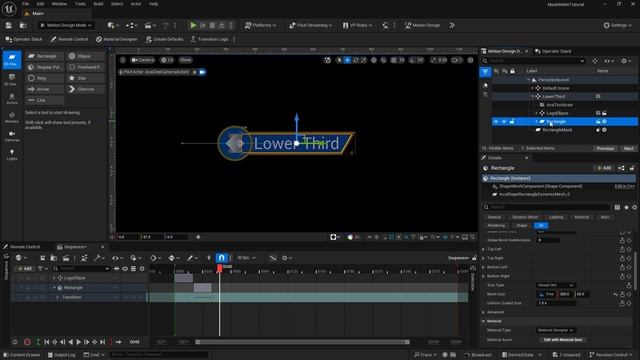This screenshot has width=640, height=360.
Task: Select the Lighting filter in Details
Action: pyautogui.click(x=556, y=217)
